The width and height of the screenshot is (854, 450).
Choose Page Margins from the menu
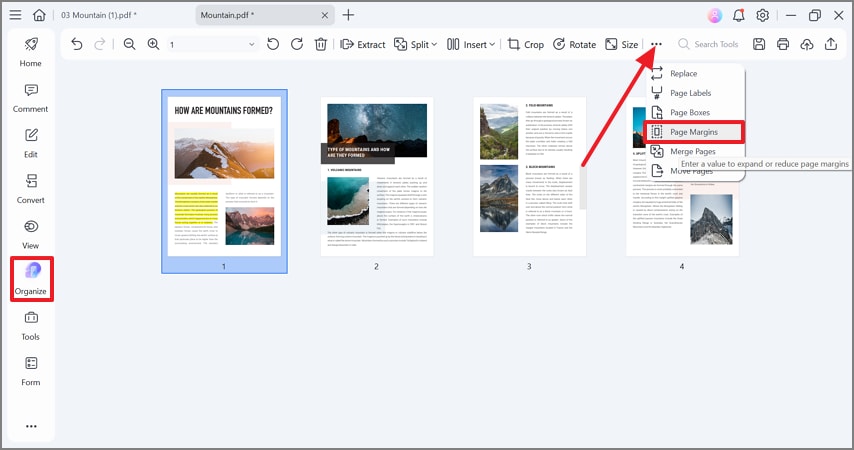click(x=694, y=132)
